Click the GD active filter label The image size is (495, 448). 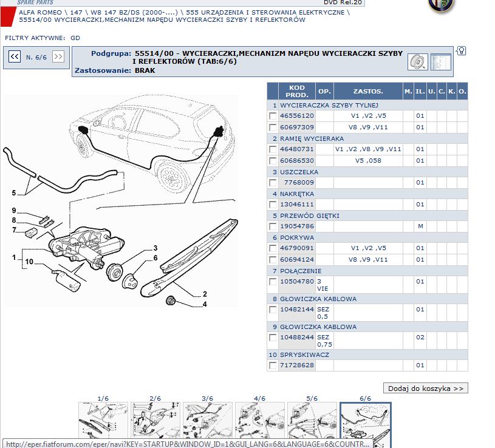[75, 38]
